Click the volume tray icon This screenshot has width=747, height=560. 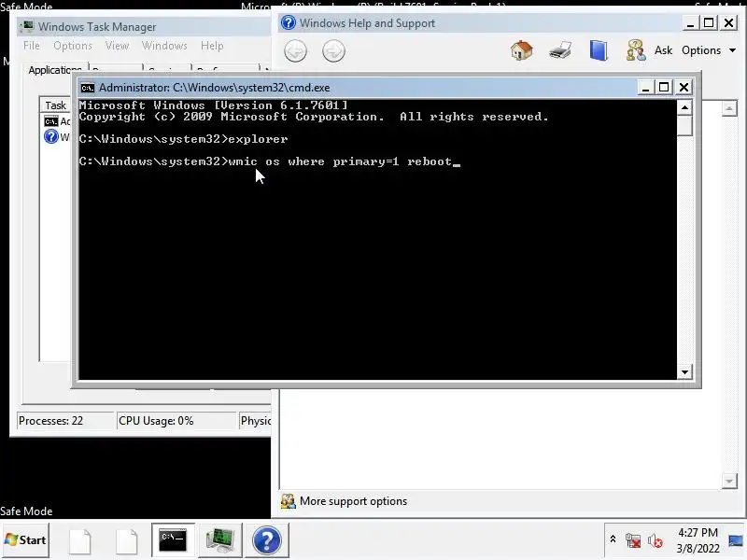click(655, 541)
